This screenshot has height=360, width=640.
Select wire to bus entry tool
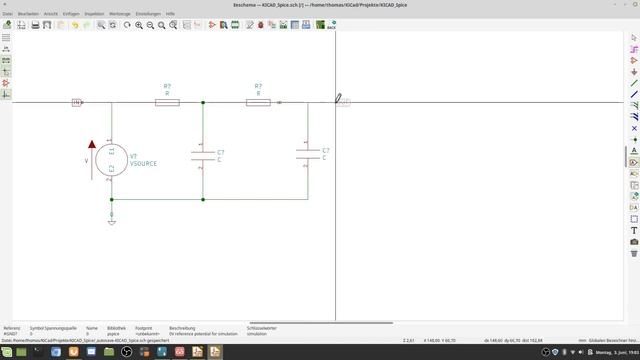point(634,106)
